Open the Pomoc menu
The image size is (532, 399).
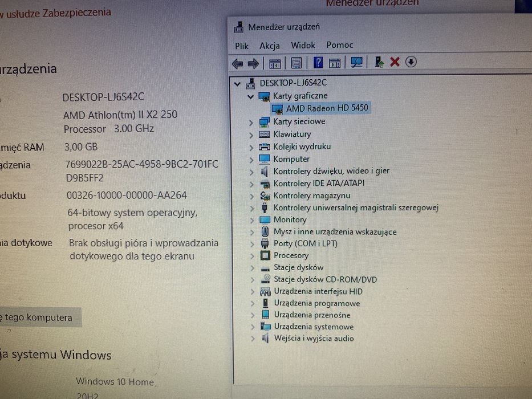340,45
